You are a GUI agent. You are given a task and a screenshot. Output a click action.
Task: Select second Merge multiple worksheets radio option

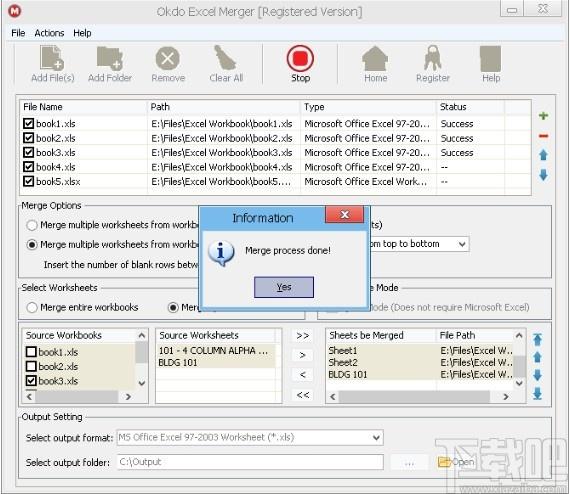(x=32, y=245)
